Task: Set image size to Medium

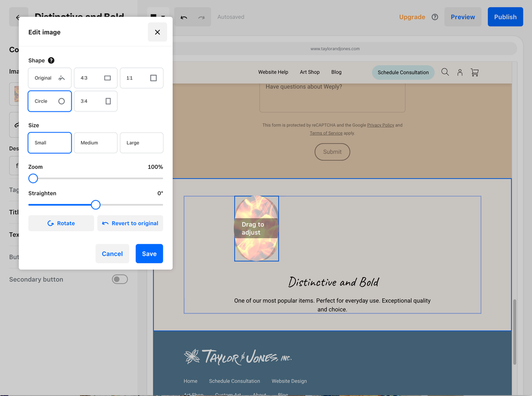Action: 95,143
